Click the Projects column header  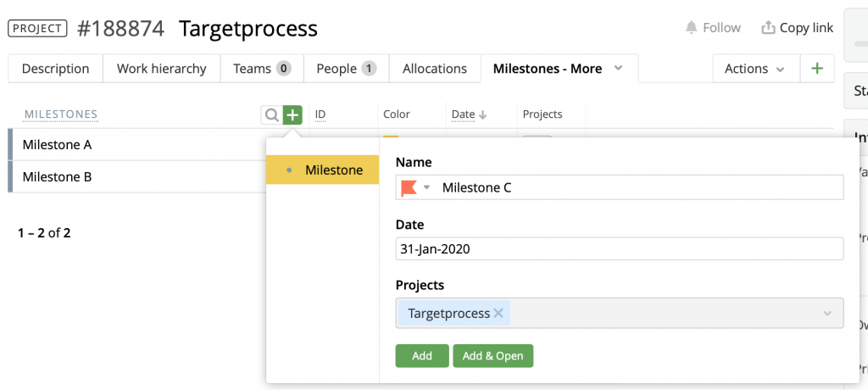click(542, 114)
